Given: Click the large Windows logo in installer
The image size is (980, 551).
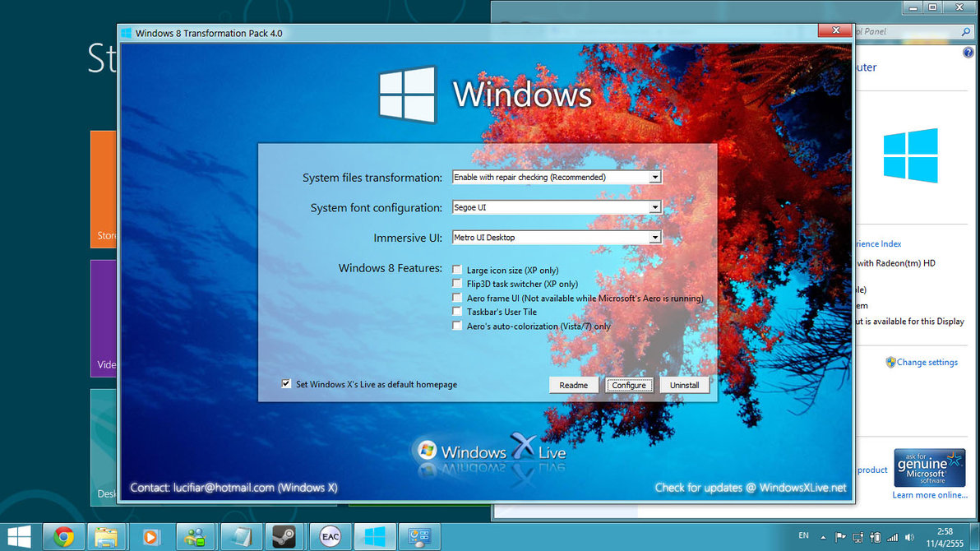Looking at the screenshot, I should pyautogui.click(x=408, y=94).
